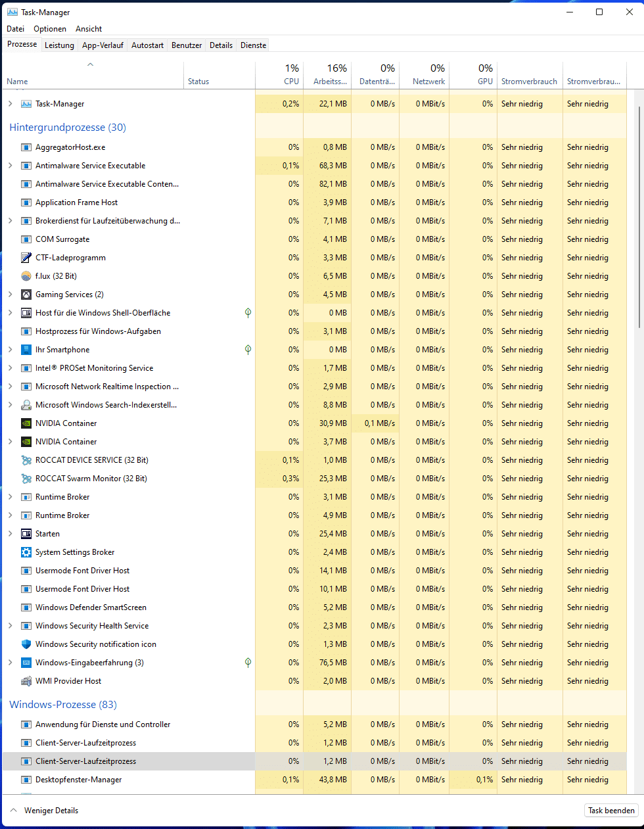The image size is (644, 829).
Task: Click the suspended leaf icon for Ihr Smartphone
Action: pos(248,350)
